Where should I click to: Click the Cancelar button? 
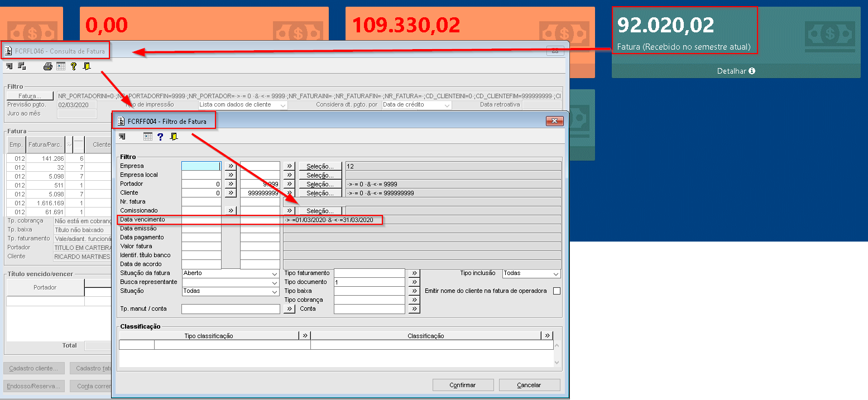coord(529,385)
